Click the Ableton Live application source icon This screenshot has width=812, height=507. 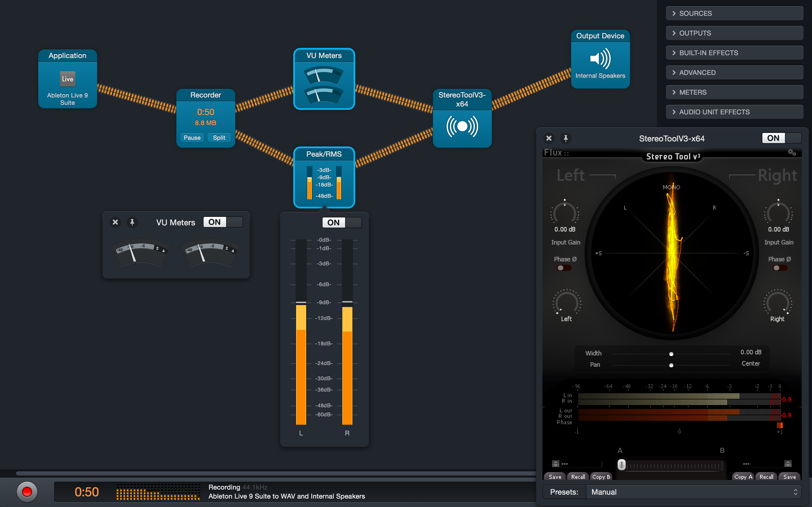(67, 79)
